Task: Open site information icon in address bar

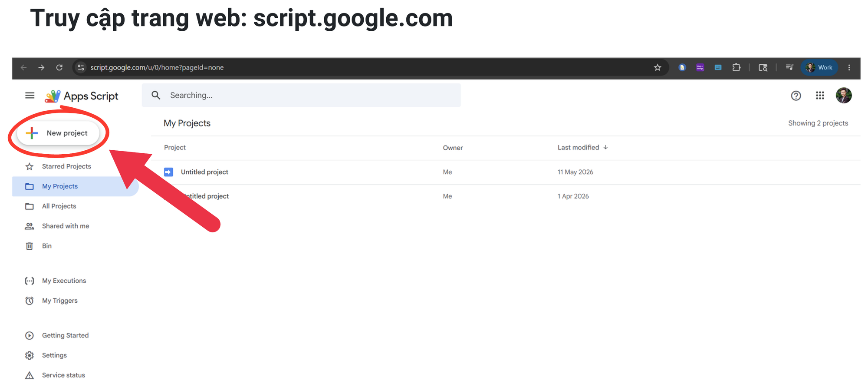Action: [x=81, y=67]
